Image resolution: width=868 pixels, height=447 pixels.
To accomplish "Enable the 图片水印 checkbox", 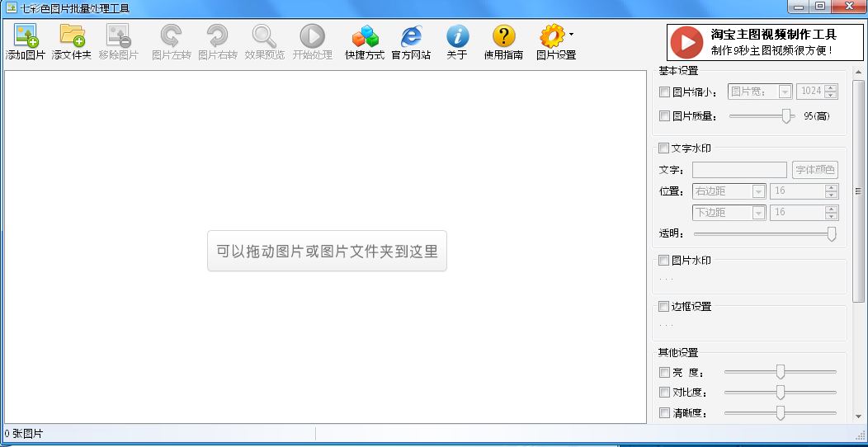I will [663, 260].
